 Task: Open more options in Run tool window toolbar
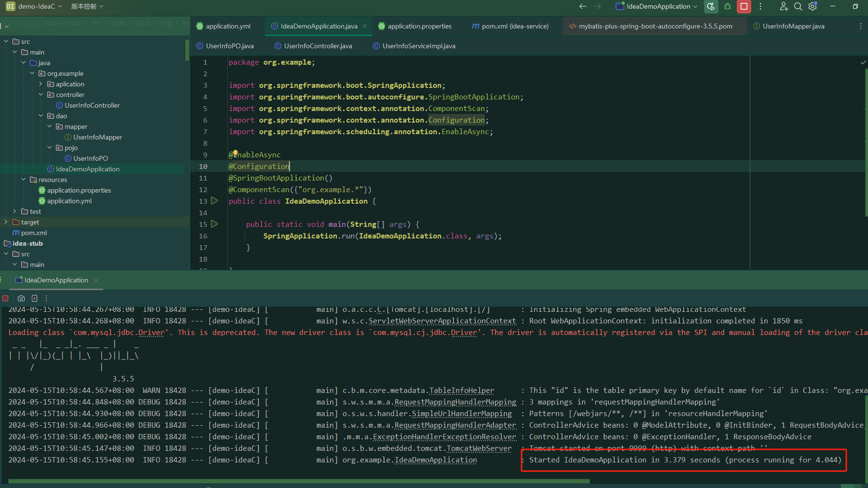point(46,298)
